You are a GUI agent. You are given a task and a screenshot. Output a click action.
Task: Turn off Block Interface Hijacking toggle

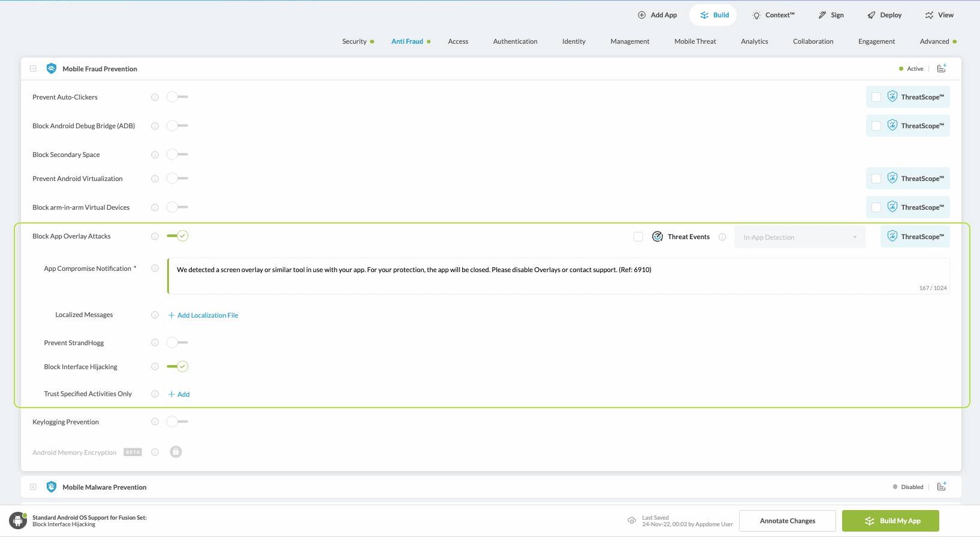pos(177,366)
